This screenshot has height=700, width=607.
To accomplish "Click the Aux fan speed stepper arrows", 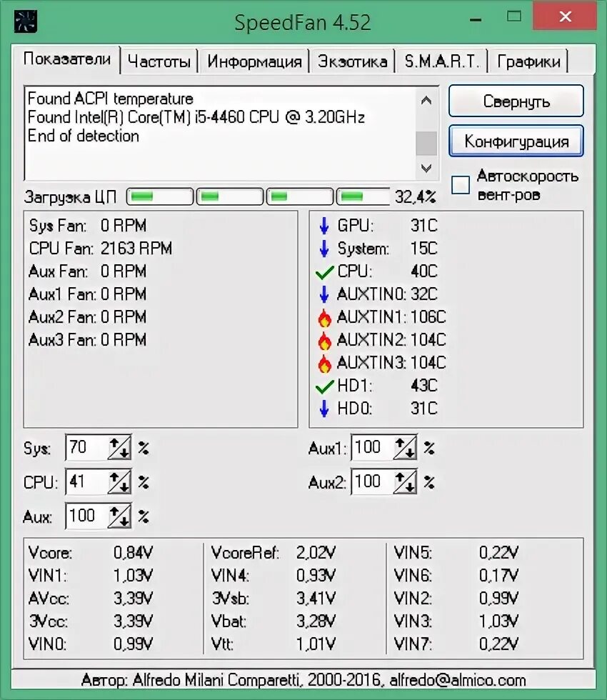I will (x=119, y=516).
